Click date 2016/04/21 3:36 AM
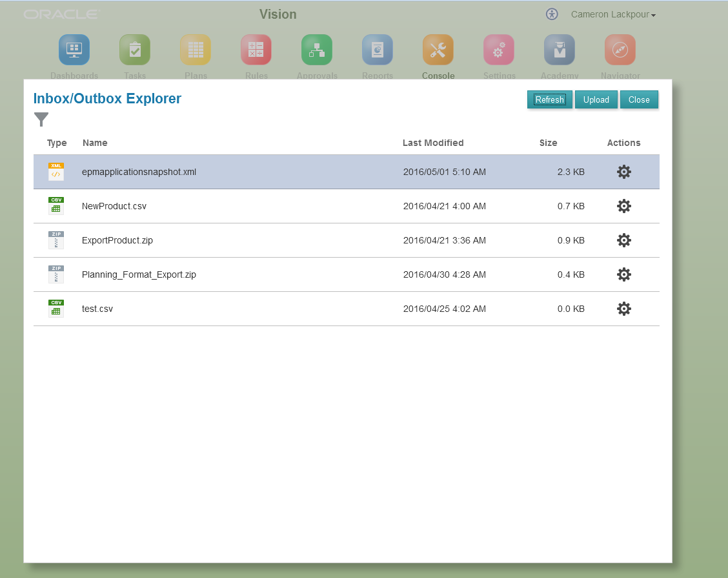 (x=444, y=240)
